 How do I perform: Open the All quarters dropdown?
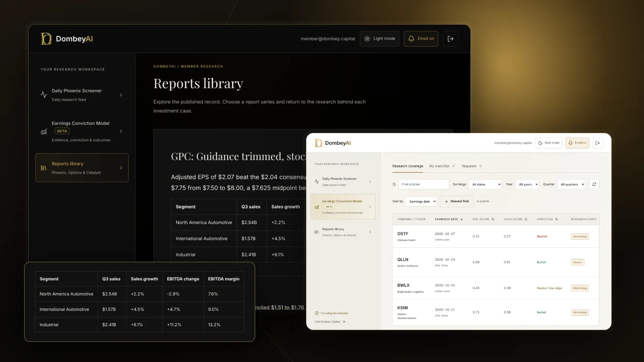tap(572, 184)
